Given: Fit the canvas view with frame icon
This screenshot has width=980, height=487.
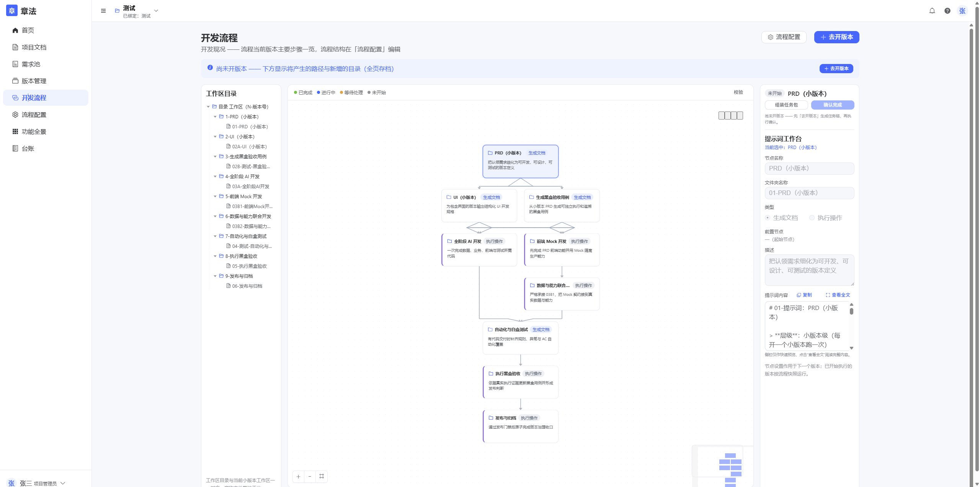Looking at the screenshot, I should click(322, 476).
